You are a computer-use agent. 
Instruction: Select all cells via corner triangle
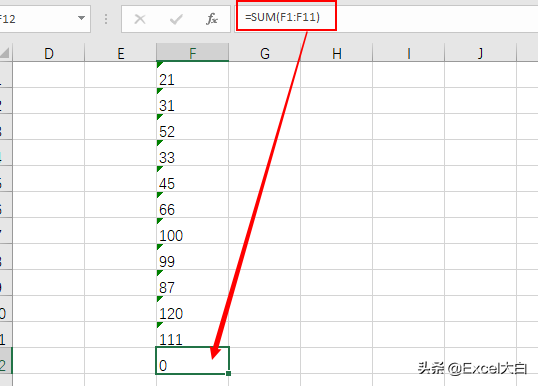coord(5,53)
